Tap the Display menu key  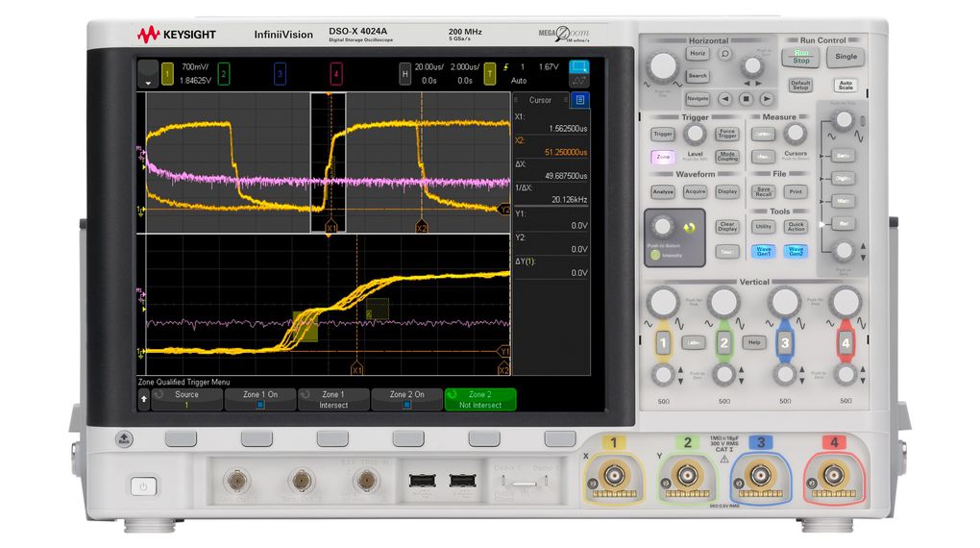727,191
